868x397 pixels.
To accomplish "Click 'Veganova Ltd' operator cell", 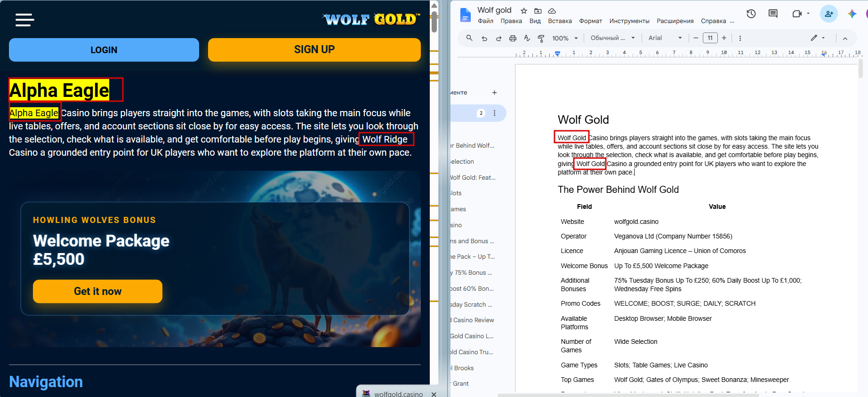I will pos(673,237).
